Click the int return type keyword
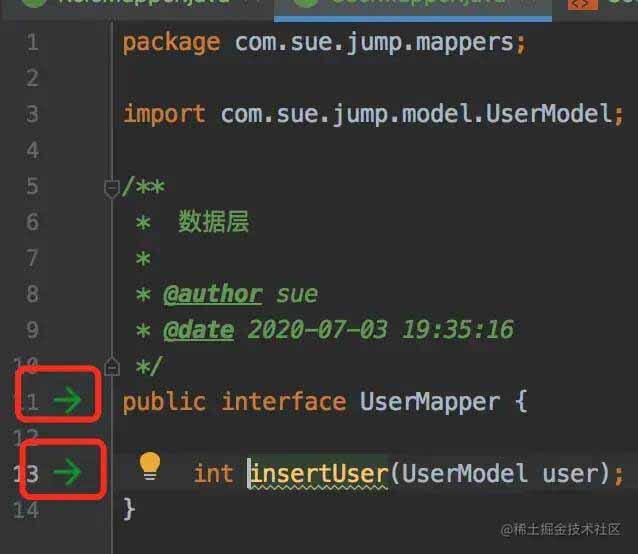638x554 pixels. 213,474
